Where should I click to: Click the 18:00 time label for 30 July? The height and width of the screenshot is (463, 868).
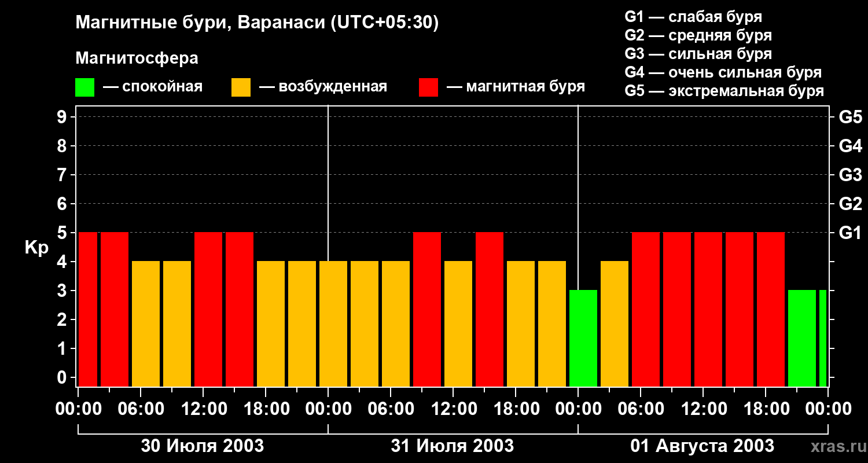[266, 409]
